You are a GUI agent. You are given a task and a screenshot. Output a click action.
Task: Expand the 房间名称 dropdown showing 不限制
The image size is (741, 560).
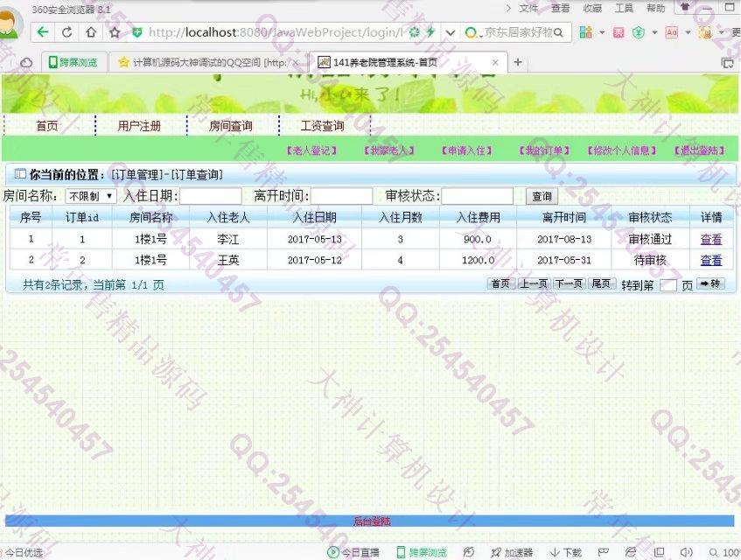(90, 196)
